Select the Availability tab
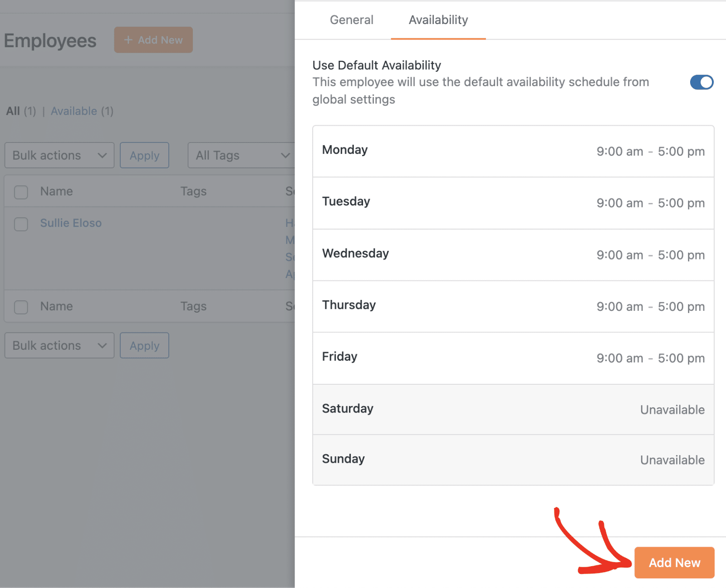The width and height of the screenshot is (726, 588). coord(437,20)
